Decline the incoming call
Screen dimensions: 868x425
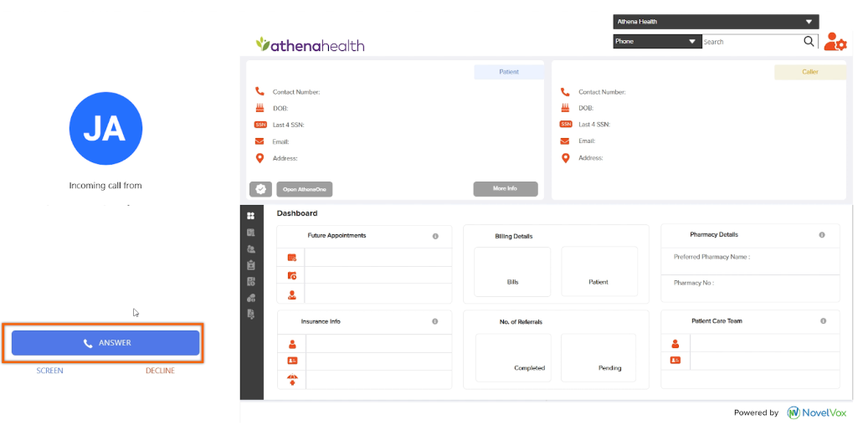point(160,371)
